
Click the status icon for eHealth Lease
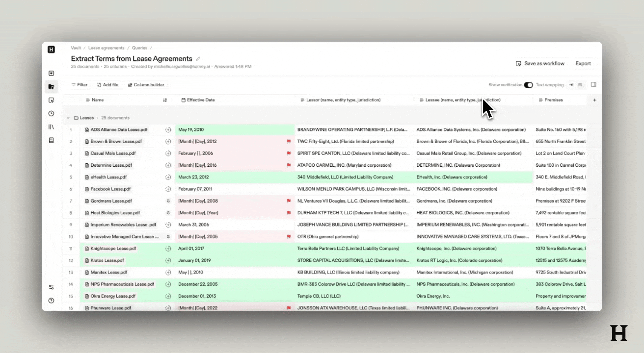tap(168, 177)
